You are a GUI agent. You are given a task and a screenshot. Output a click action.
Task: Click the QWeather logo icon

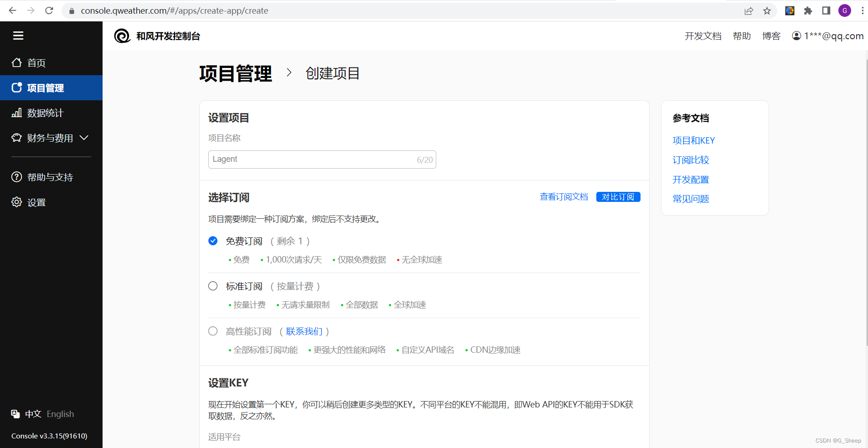click(x=122, y=36)
